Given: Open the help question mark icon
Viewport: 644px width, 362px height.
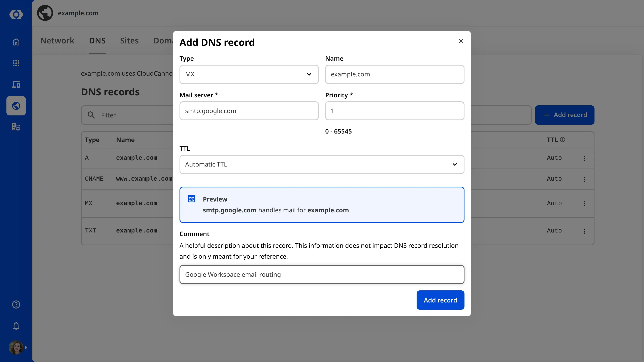Looking at the screenshot, I should coord(16,304).
